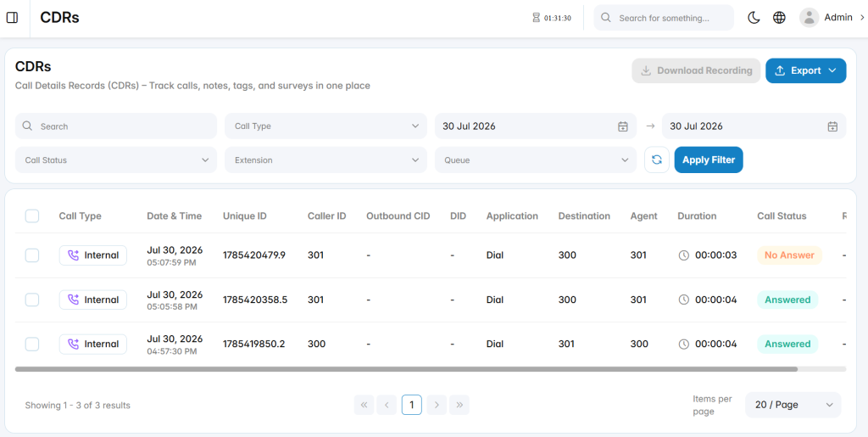Image resolution: width=868 pixels, height=437 pixels.
Task: Check the row with ID 1785419850.2
Action: [x=32, y=344]
